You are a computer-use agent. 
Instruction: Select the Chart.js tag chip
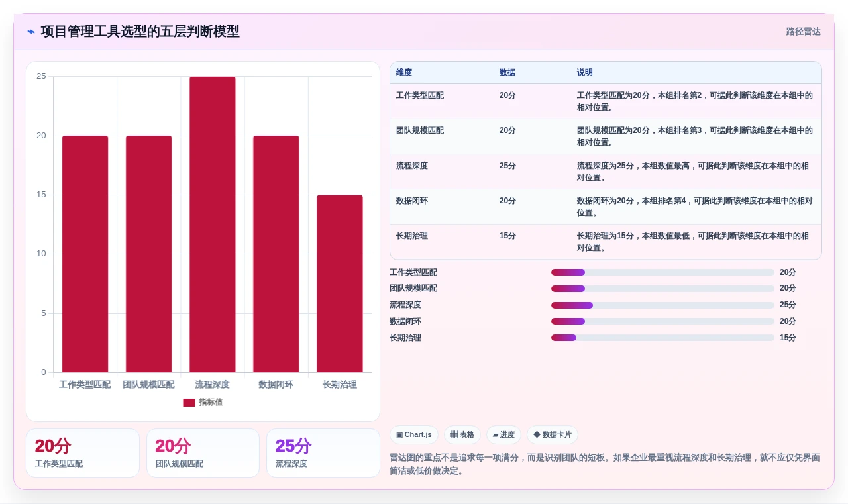click(414, 435)
